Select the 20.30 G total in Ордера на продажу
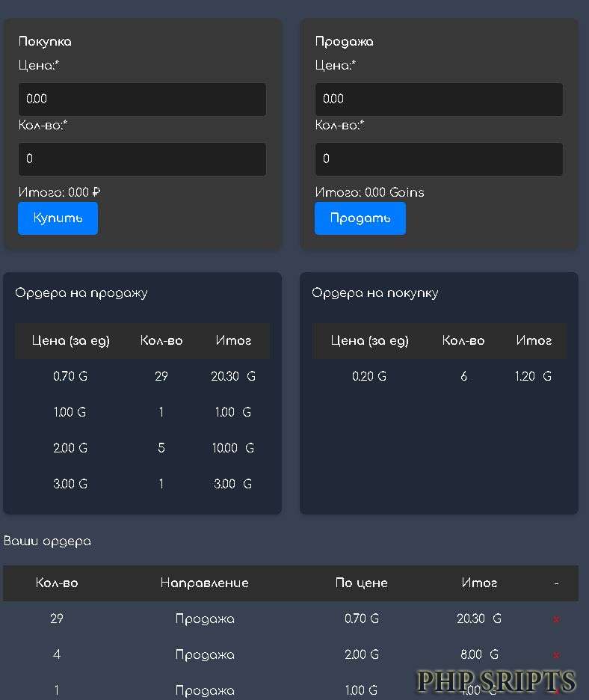The width and height of the screenshot is (589, 700). tap(233, 376)
